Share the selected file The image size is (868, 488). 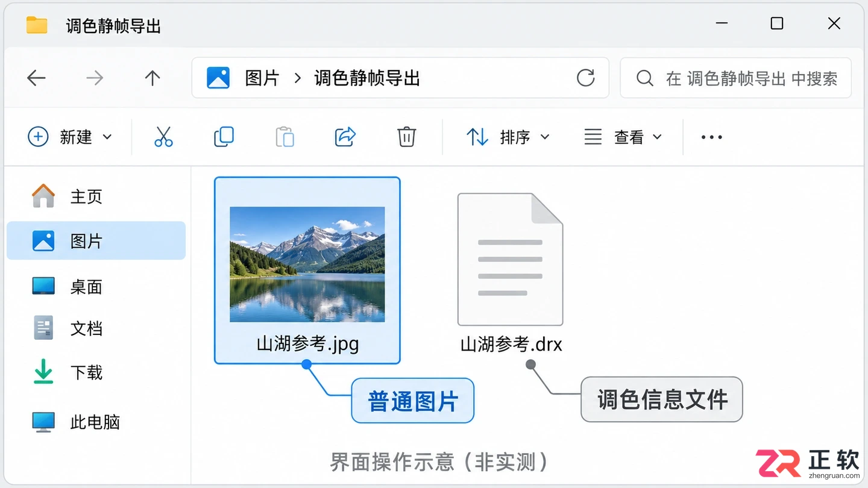(345, 137)
